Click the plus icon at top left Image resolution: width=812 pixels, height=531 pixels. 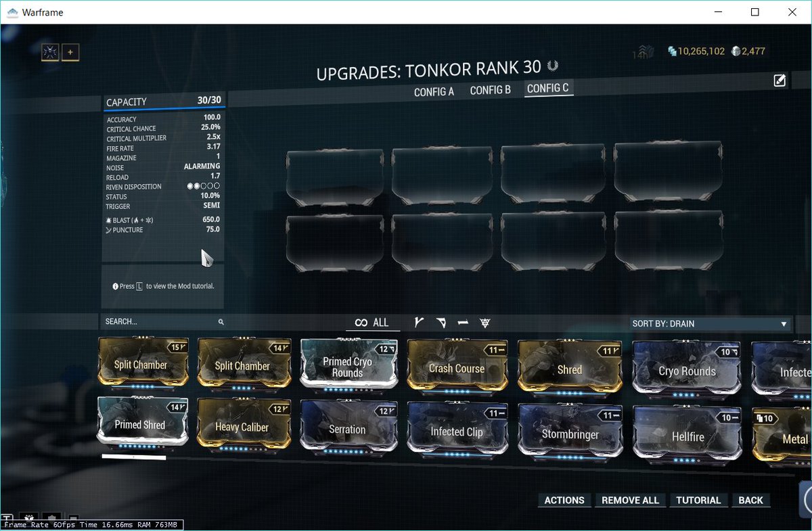point(70,53)
